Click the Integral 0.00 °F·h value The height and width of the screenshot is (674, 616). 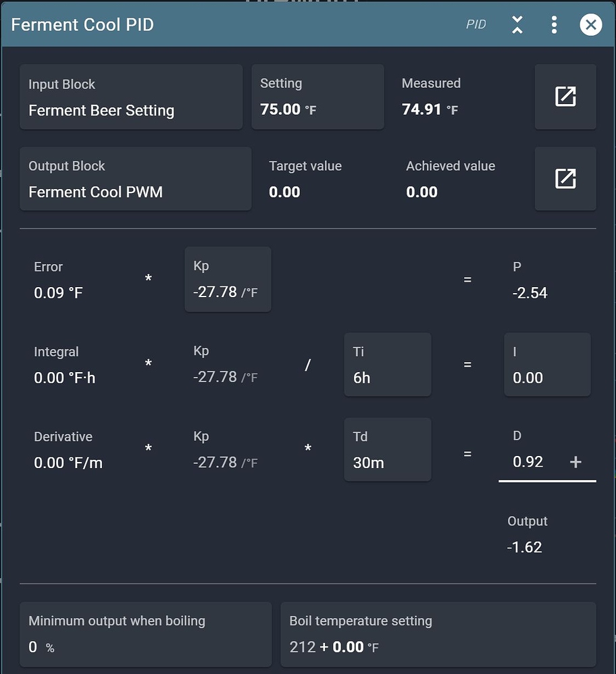[x=64, y=378]
